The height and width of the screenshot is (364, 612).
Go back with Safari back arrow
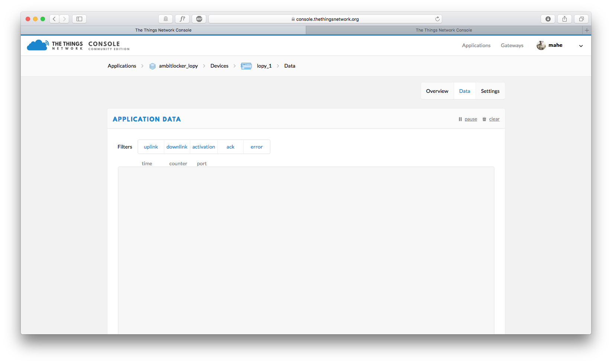[54, 19]
